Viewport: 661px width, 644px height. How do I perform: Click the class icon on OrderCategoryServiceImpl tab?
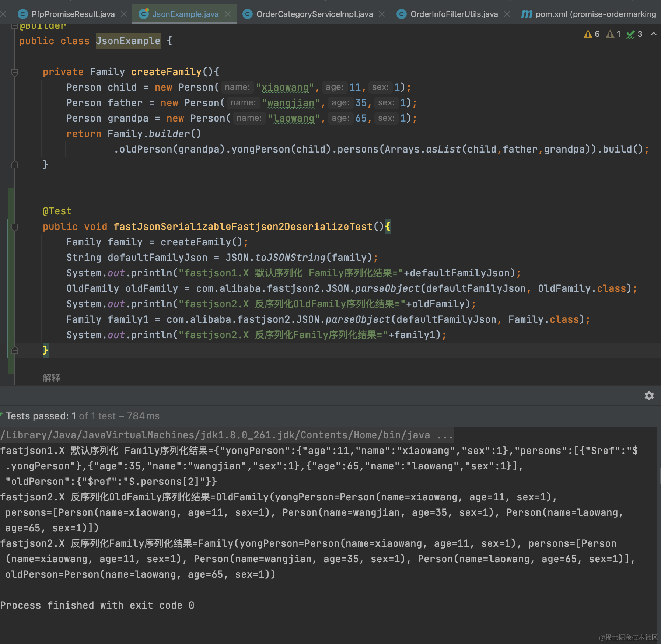coord(248,14)
